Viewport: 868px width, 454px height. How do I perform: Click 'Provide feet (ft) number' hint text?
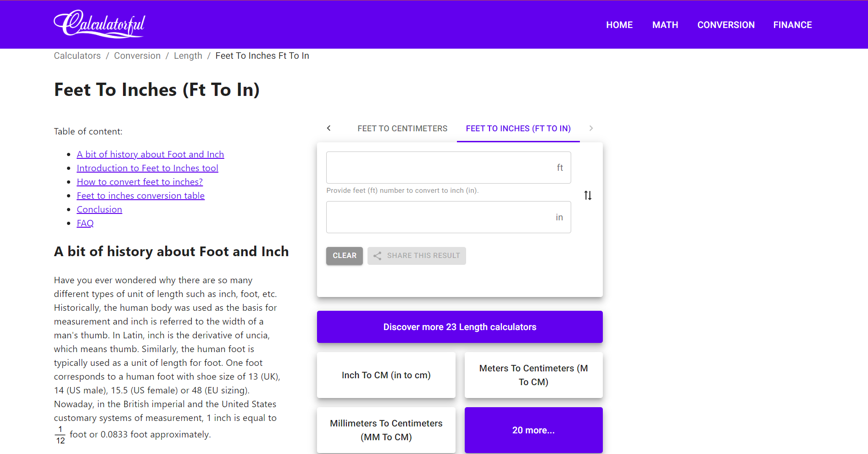coord(402,191)
